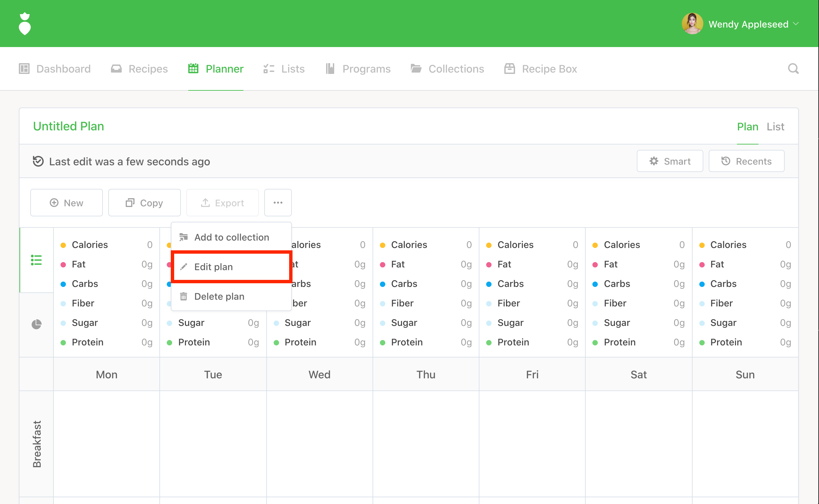Switch to the List view tab
Screen dimensions: 819x504
775,127
